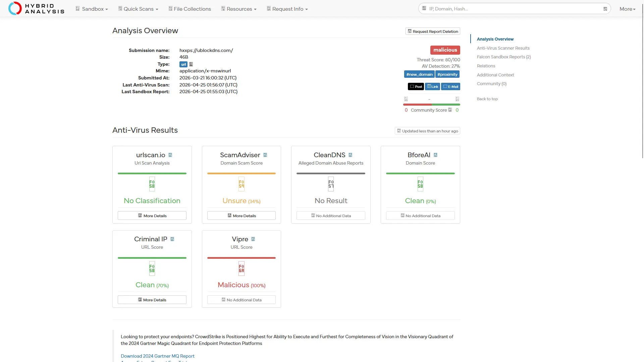
Task: Click the blue url type badge
Action: tap(183, 64)
